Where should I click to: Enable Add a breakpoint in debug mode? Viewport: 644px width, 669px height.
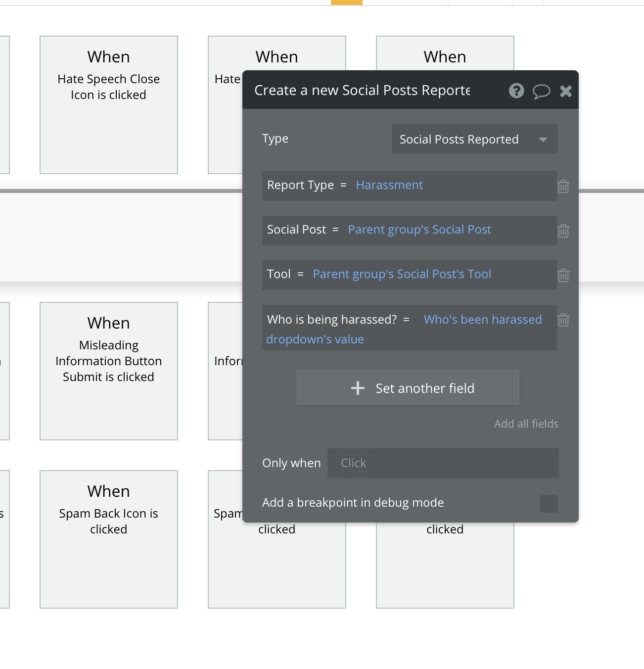(x=549, y=503)
